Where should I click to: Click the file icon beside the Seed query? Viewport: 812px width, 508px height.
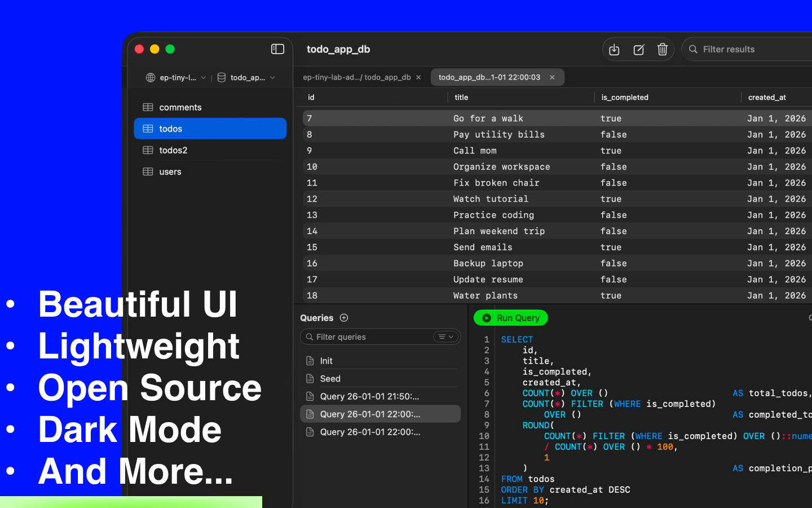coord(311,379)
